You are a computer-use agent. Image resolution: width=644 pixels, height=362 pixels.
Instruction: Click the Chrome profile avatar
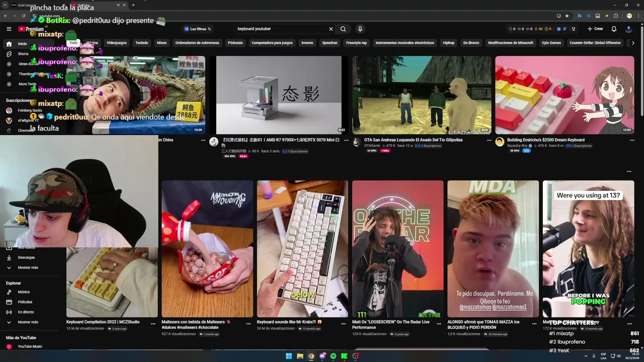629,16
